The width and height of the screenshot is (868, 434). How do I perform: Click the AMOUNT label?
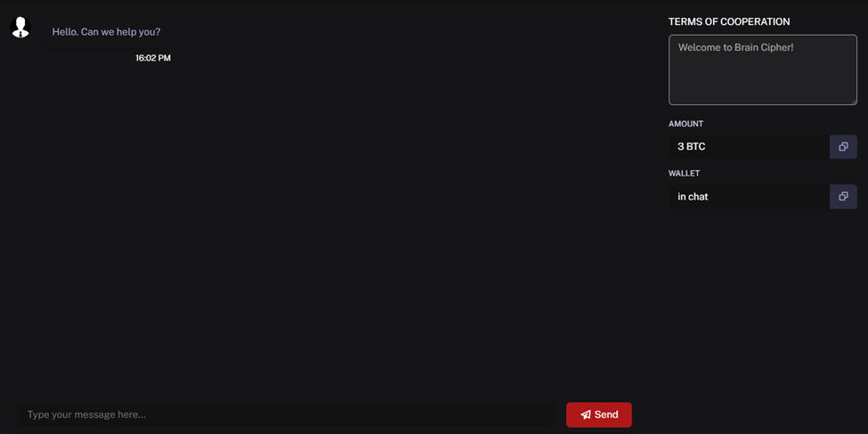[685, 124]
